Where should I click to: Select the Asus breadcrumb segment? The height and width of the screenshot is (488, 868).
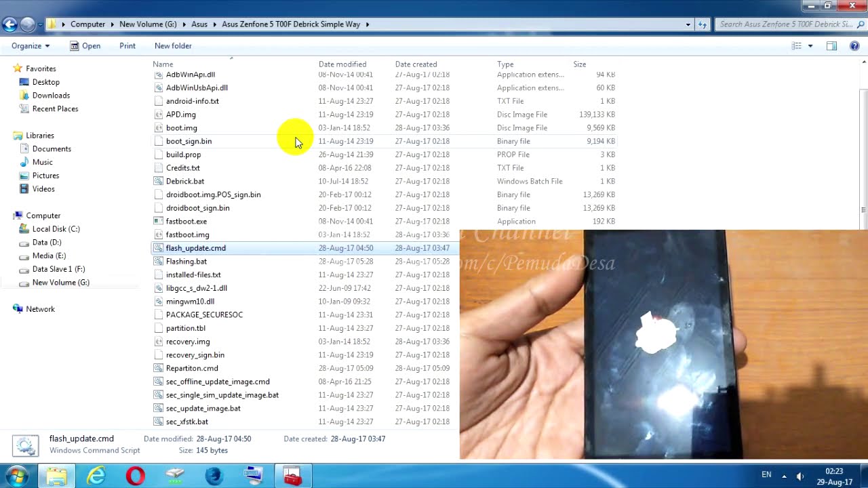click(x=199, y=24)
